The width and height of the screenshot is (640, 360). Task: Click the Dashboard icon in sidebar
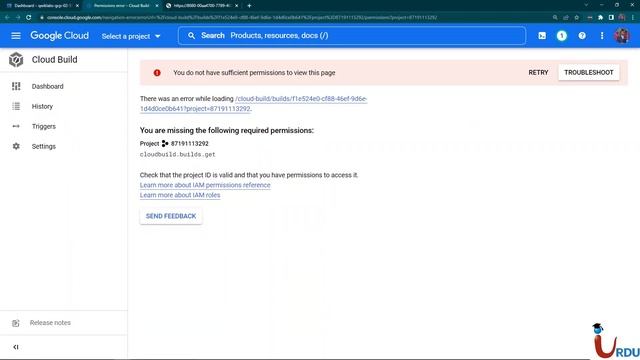(x=16, y=86)
